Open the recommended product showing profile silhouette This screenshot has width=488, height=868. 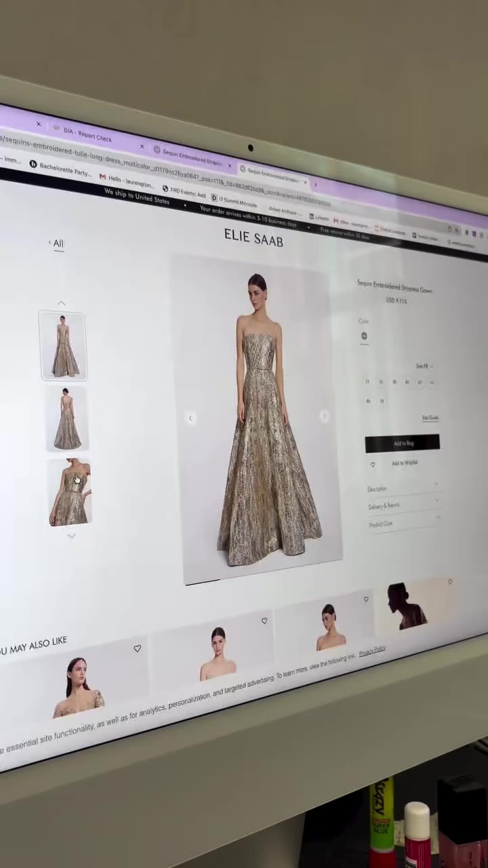pos(413,605)
